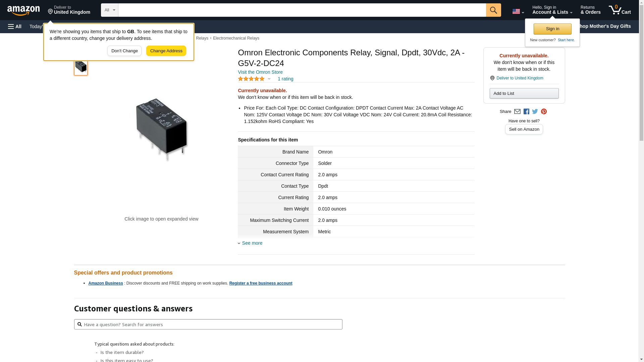Click the Amazon logo
This screenshot has height=362, width=644.
point(23,10)
